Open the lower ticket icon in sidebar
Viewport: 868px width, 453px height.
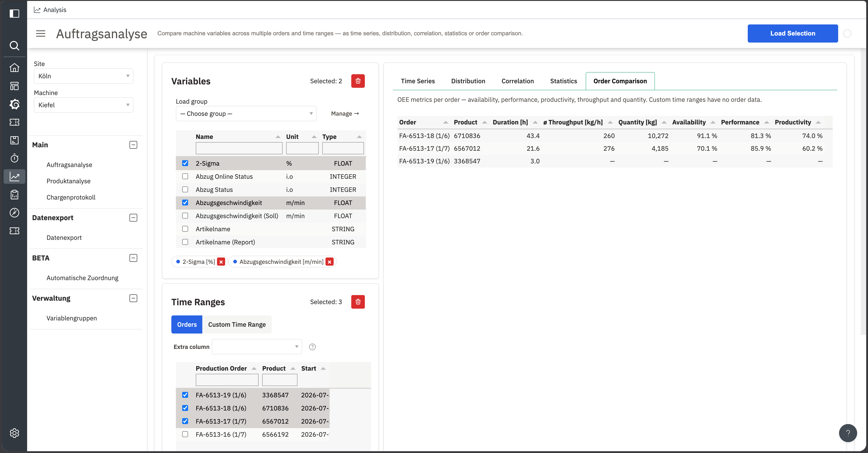pos(14,231)
